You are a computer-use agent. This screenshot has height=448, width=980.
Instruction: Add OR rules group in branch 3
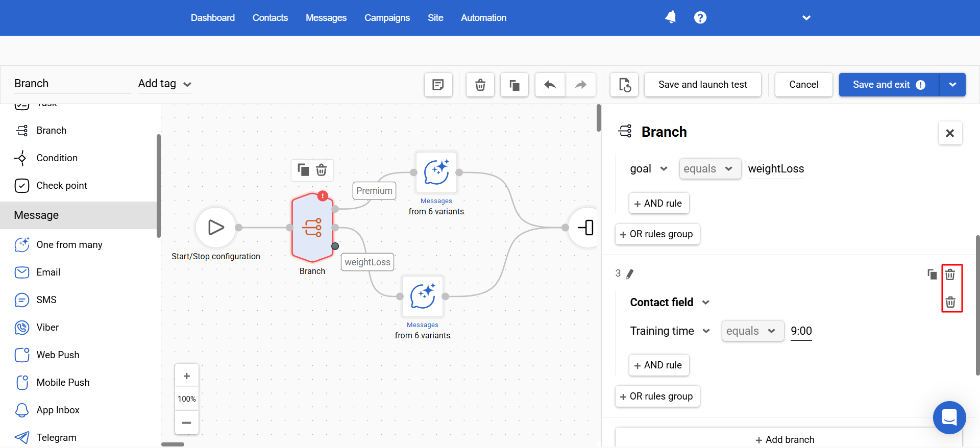tap(657, 396)
